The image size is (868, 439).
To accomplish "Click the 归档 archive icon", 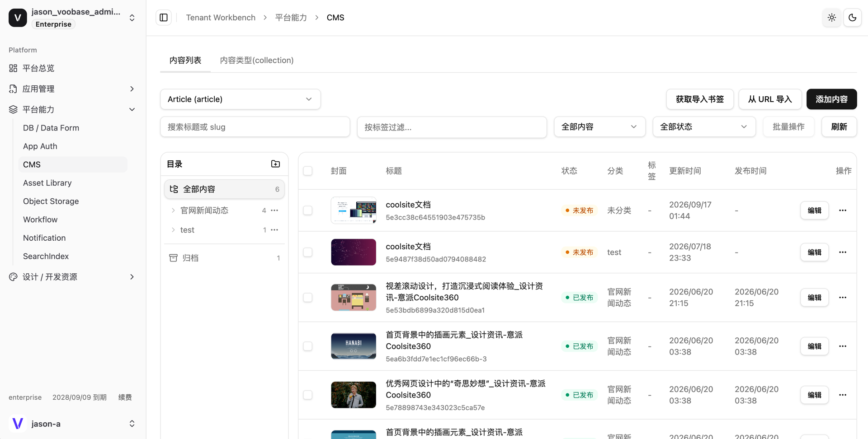I will coord(173,258).
